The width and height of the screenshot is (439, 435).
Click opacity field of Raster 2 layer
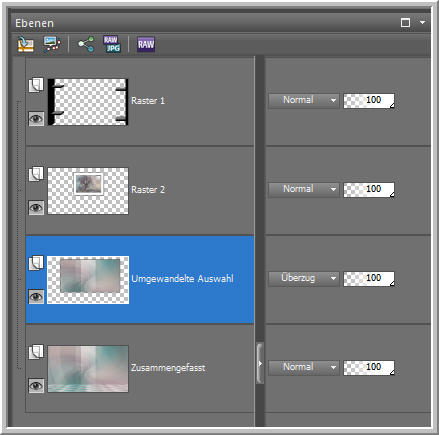click(x=369, y=189)
